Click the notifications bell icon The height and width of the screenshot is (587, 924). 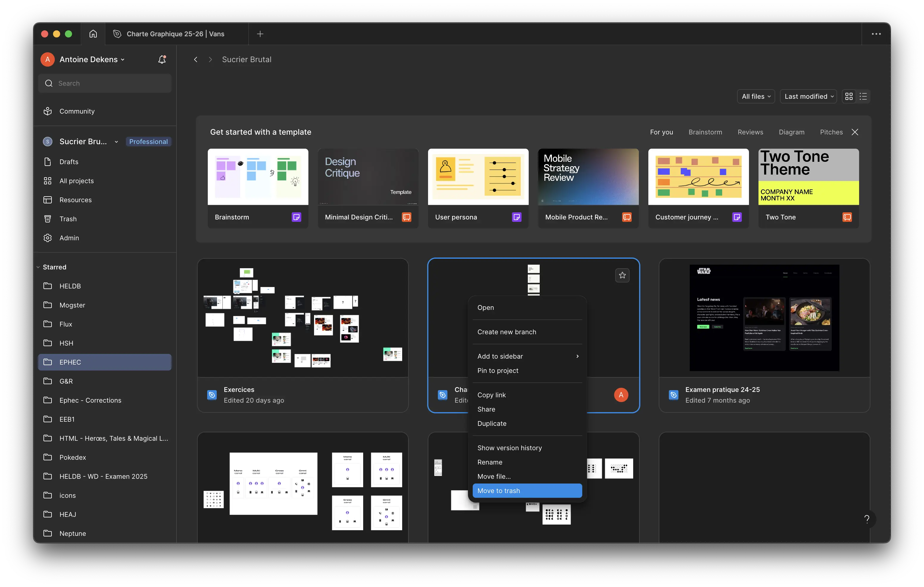162,59
